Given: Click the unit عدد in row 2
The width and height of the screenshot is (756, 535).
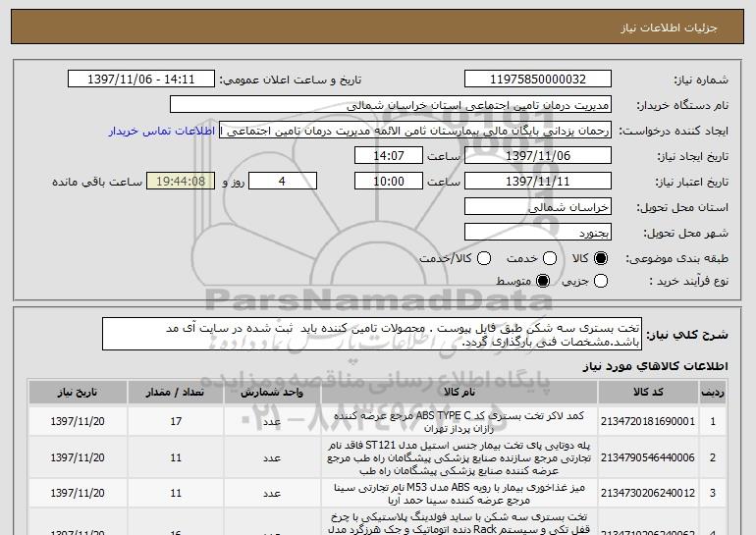Looking at the screenshot, I should 272,457.
